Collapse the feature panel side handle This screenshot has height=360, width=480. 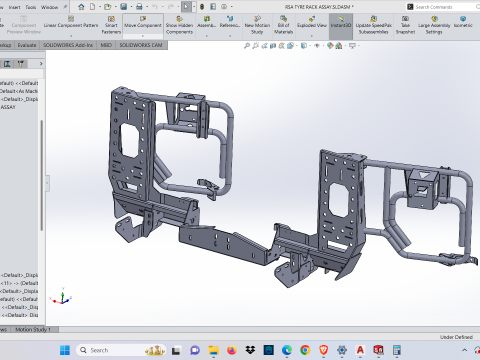point(48,183)
